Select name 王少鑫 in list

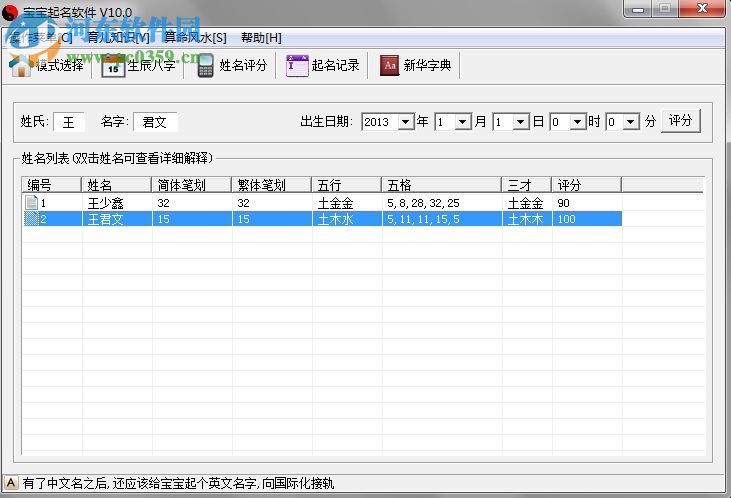[106, 203]
